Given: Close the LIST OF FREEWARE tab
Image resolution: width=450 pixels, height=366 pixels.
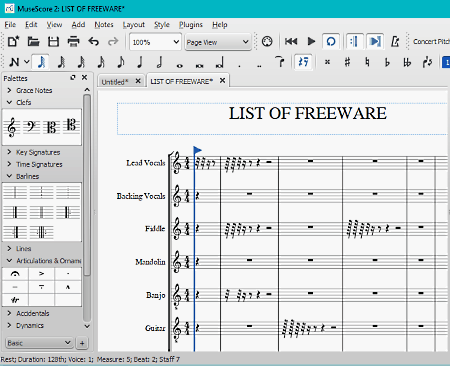Looking at the screenshot, I should click(222, 81).
